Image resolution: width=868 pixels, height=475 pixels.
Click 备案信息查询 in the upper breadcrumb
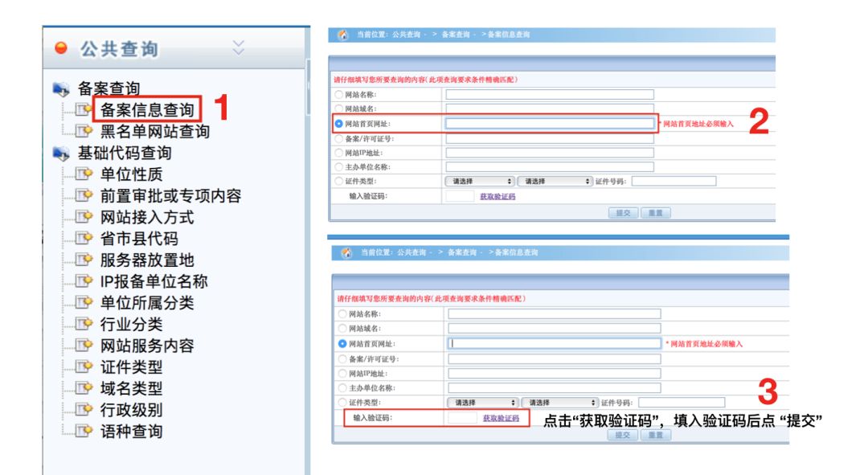pos(509,35)
